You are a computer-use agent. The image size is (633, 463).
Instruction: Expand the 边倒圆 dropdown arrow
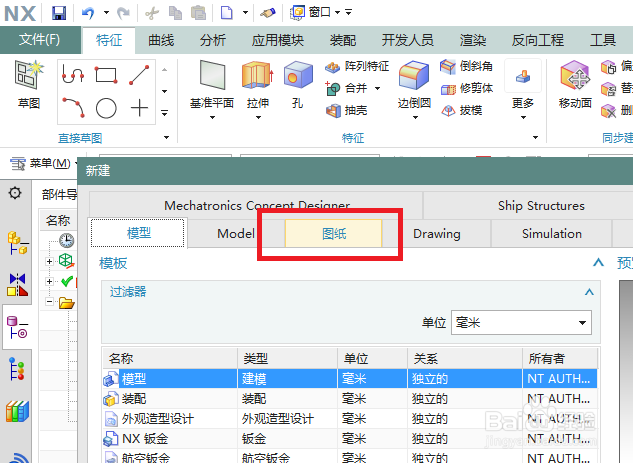pos(415,117)
